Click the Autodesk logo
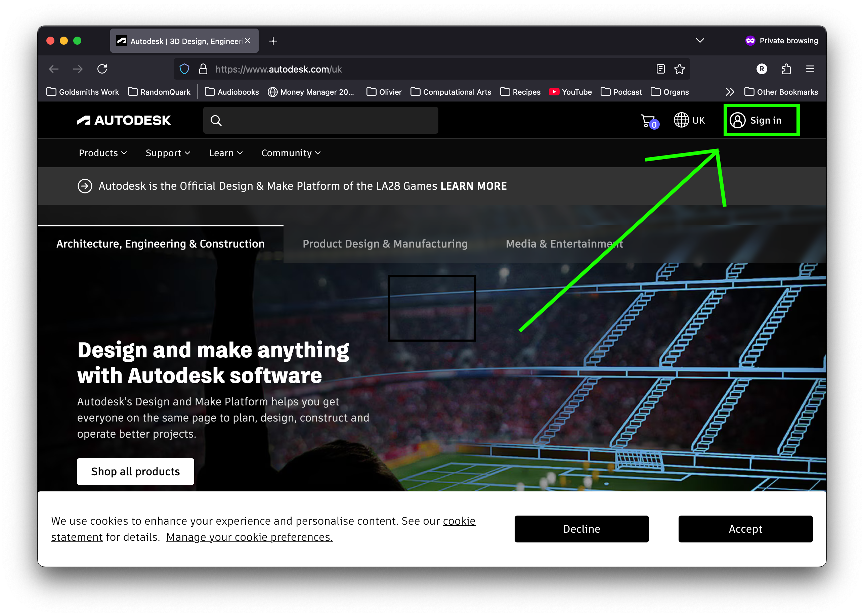The height and width of the screenshot is (616, 864). (x=124, y=120)
